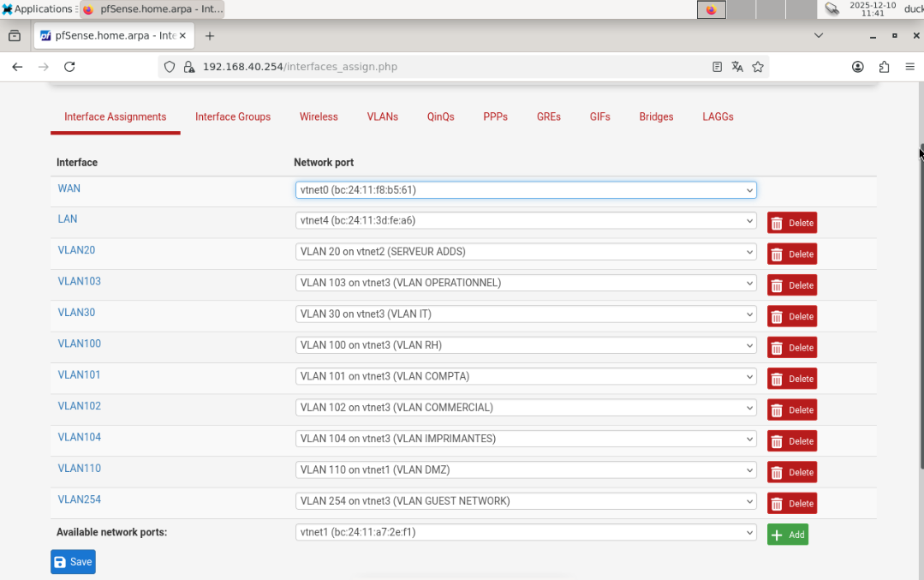Open the LAN interface settings link
Image resolution: width=924 pixels, height=580 pixels.
[x=67, y=218]
